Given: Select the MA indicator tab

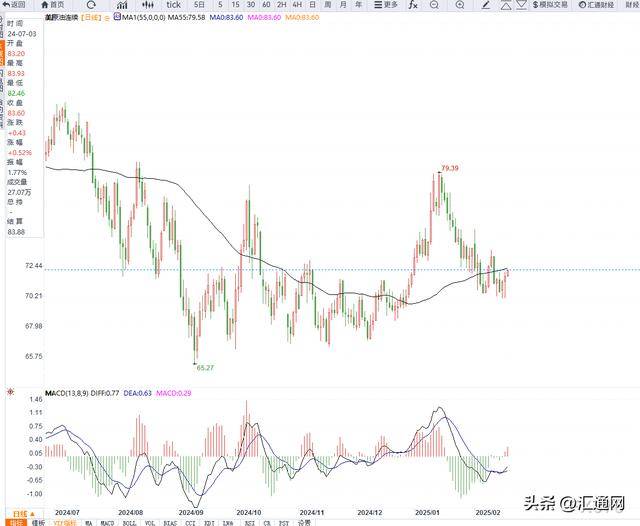Looking at the screenshot, I should (x=89, y=523).
